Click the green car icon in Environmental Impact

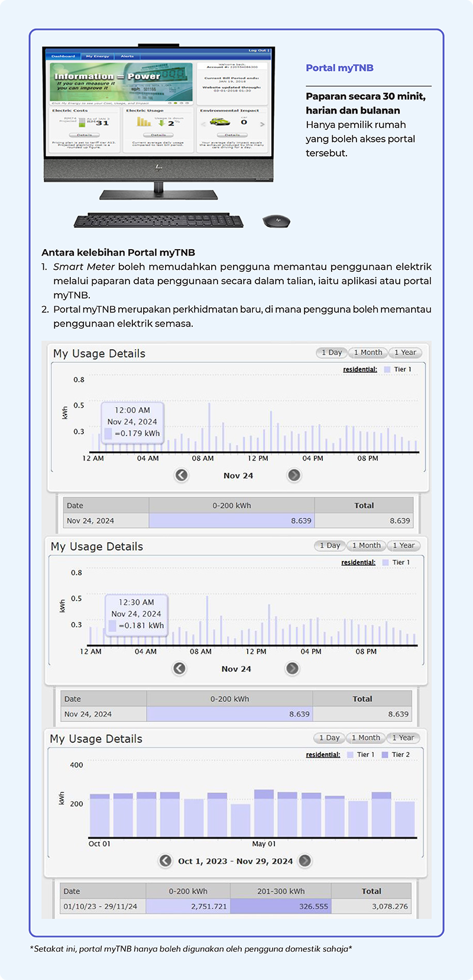pos(220,121)
